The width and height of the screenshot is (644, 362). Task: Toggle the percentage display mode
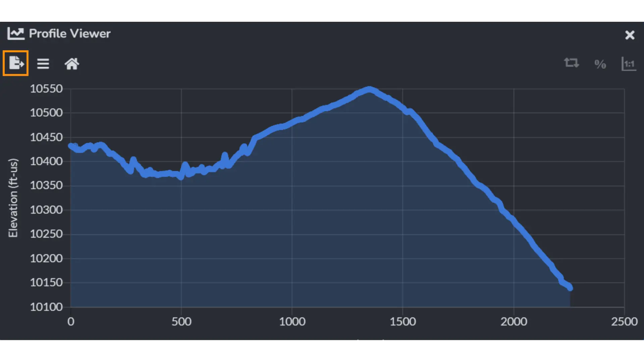pos(600,63)
